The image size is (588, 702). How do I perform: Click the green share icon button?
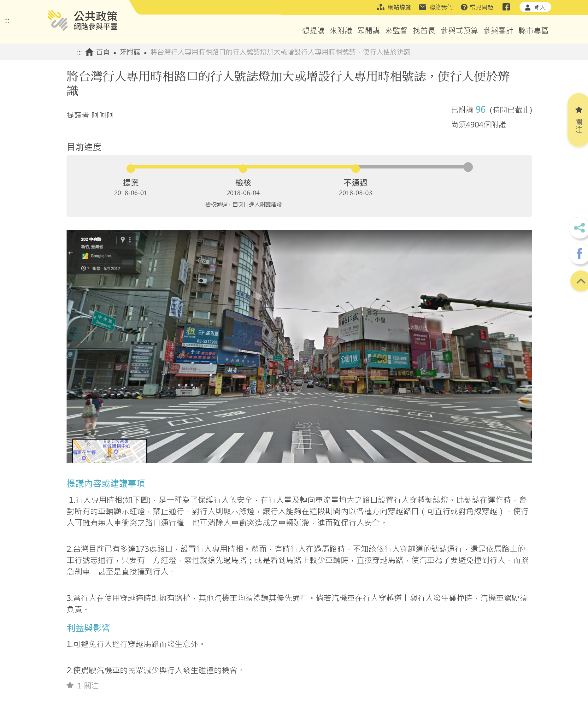point(579,228)
